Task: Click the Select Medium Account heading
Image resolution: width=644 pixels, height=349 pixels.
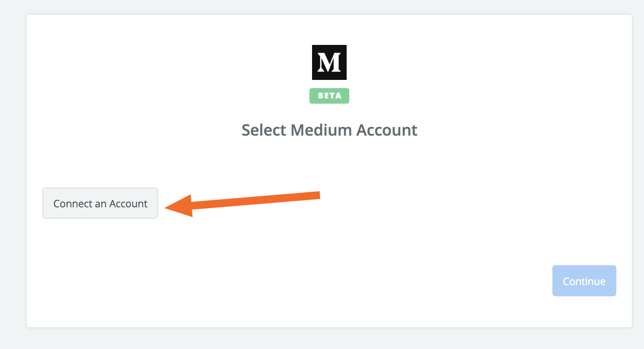Action: click(329, 130)
